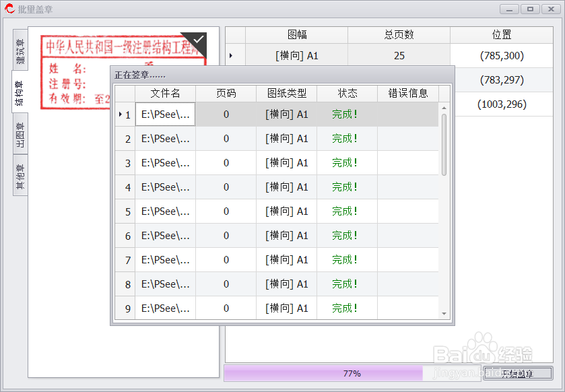Toggle the checkmark on the stamp thumbnail

click(x=197, y=40)
